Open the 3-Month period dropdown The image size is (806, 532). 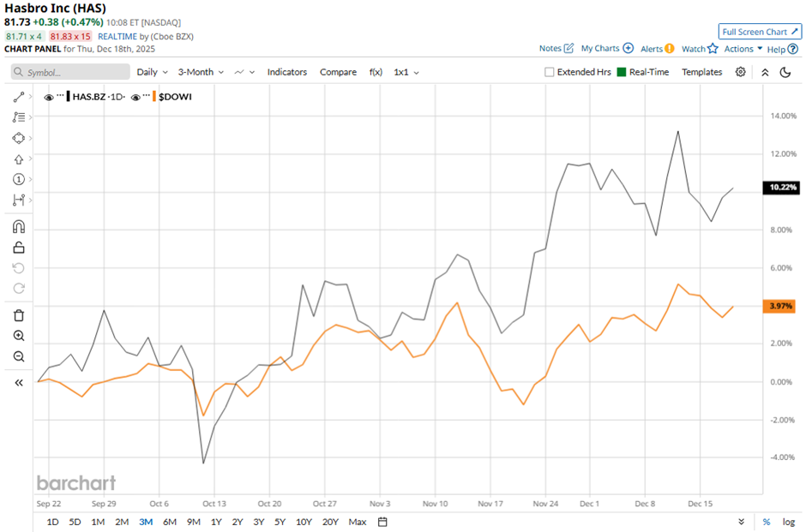(201, 72)
